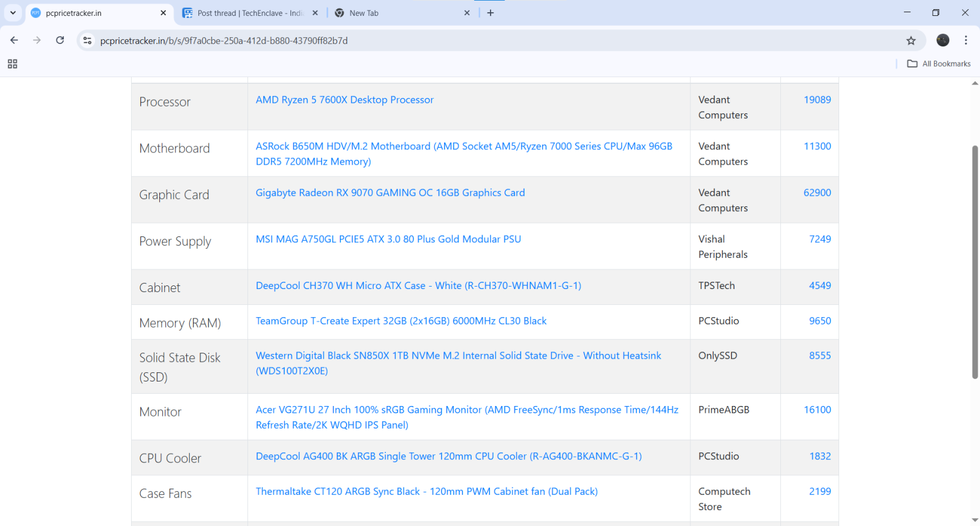Click the scrollbar down arrow
980x526 pixels.
coord(975,520)
